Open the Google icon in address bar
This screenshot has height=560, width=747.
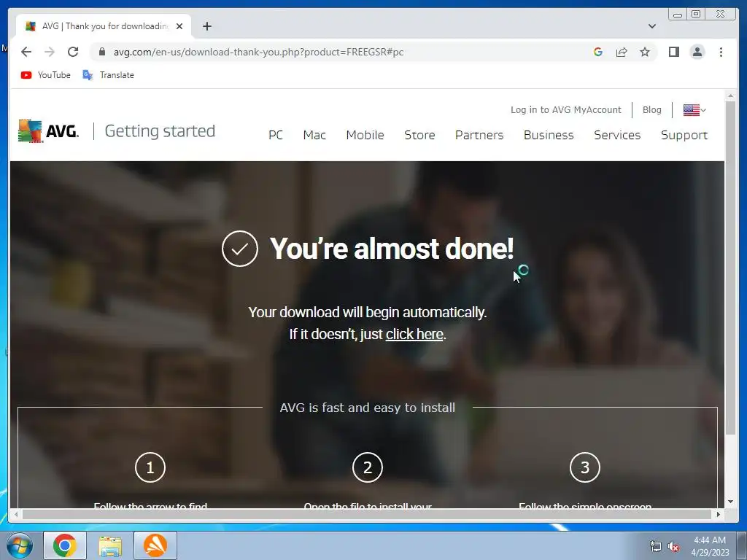pyautogui.click(x=598, y=52)
